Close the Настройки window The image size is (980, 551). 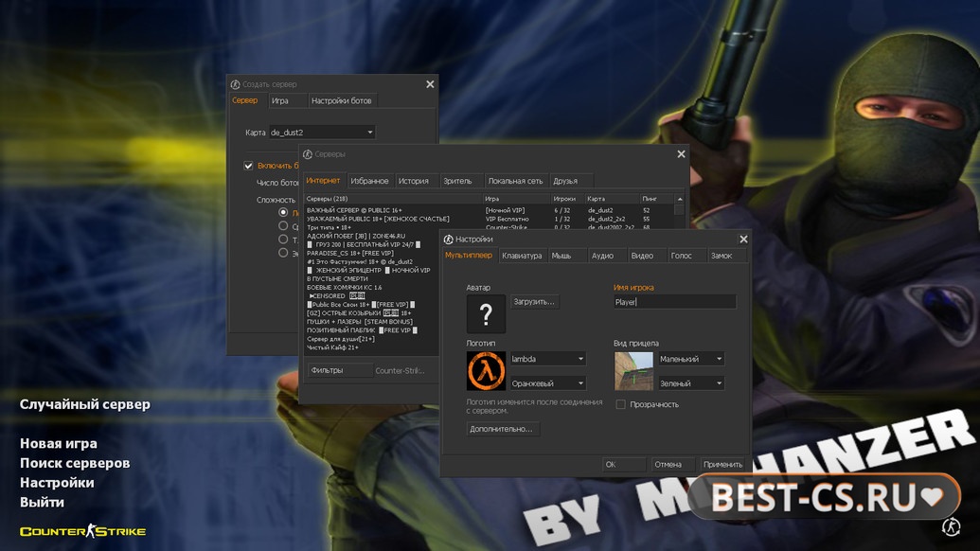click(x=743, y=240)
